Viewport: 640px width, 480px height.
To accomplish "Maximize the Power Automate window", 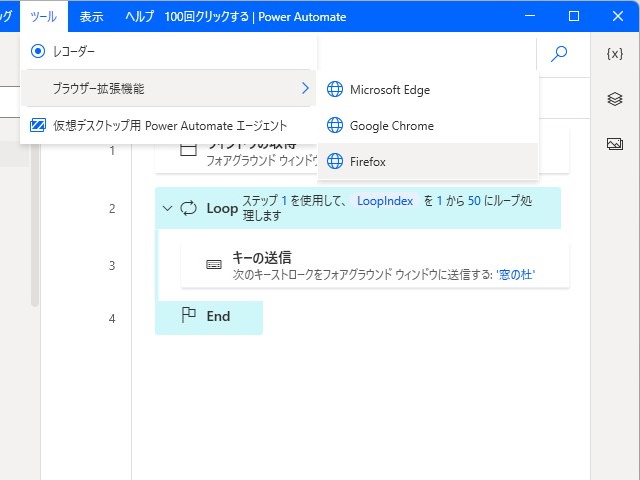I will point(574,16).
